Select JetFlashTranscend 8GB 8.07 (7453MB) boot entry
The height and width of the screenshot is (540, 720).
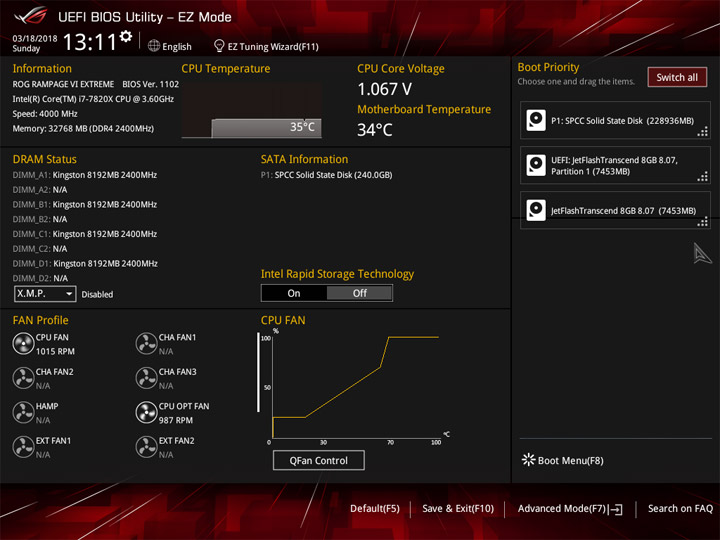point(615,210)
